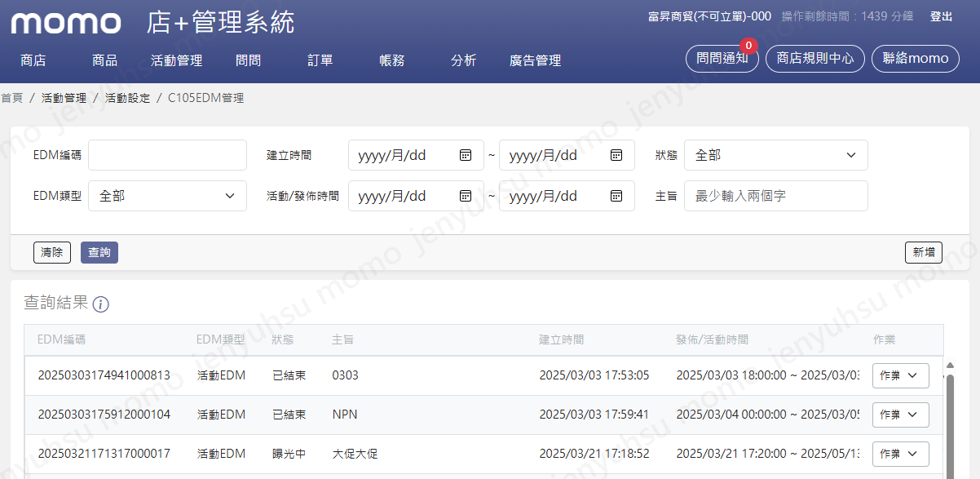Open calendar picker for 建立時間 end date

[x=616, y=155]
